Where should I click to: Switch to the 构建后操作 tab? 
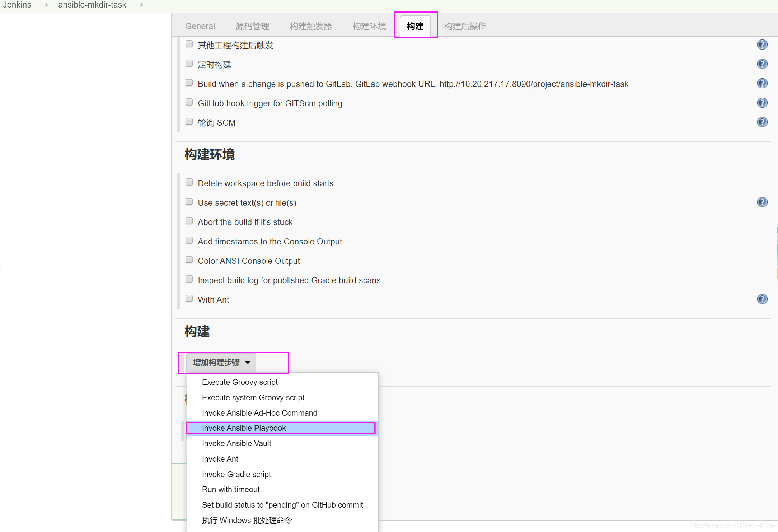(x=465, y=26)
